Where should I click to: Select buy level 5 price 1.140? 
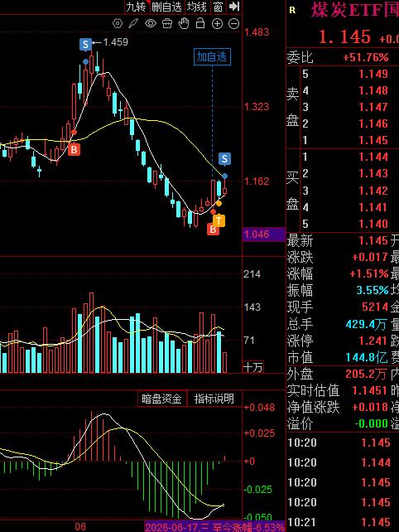(x=373, y=224)
